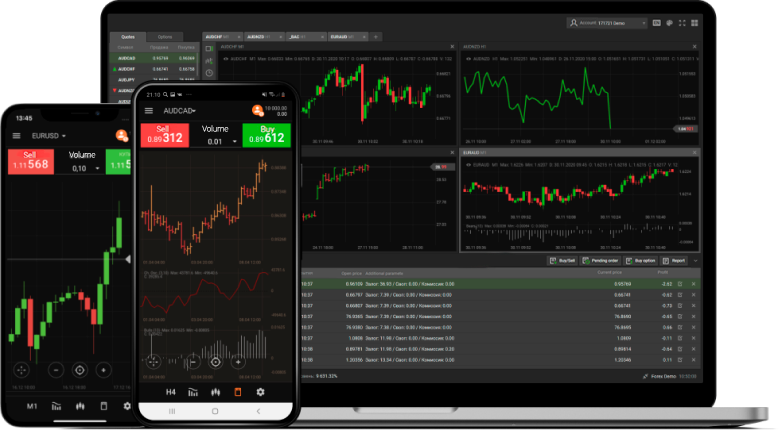Open settings gear on AUDCAD phone toolbar
The height and width of the screenshot is (430, 782).
tap(261, 392)
